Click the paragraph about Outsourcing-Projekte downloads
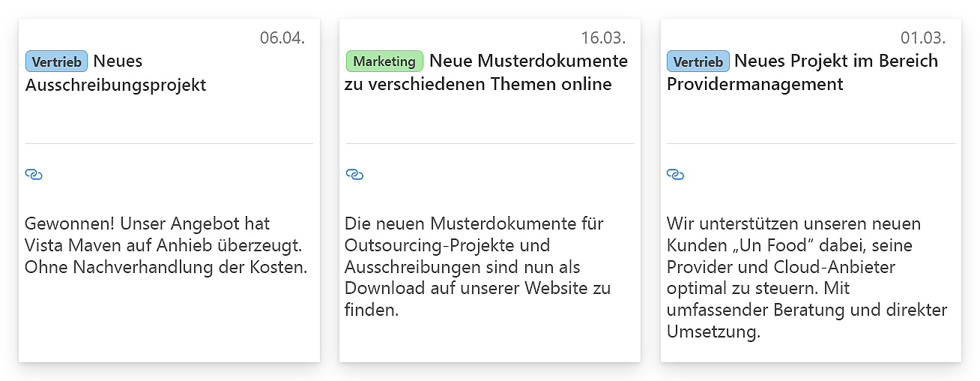This screenshot has height=381, width=980. coord(477,266)
